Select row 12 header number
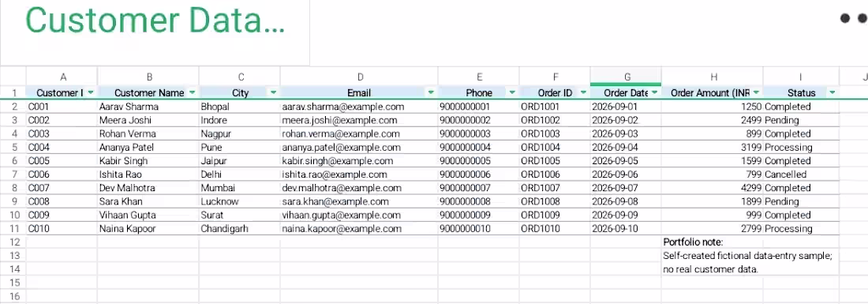The width and height of the screenshot is (868, 304). click(x=13, y=242)
